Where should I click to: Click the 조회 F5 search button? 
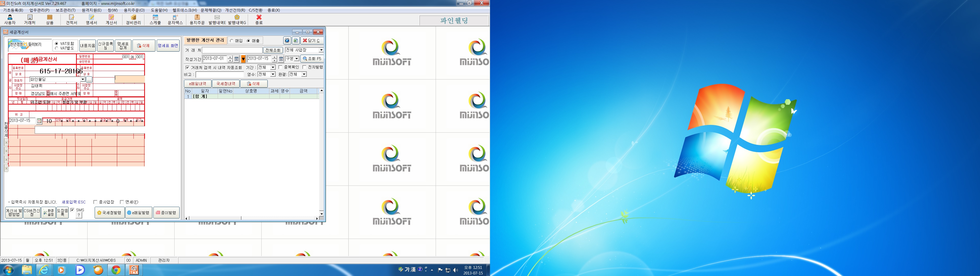[x=312, y=59]
